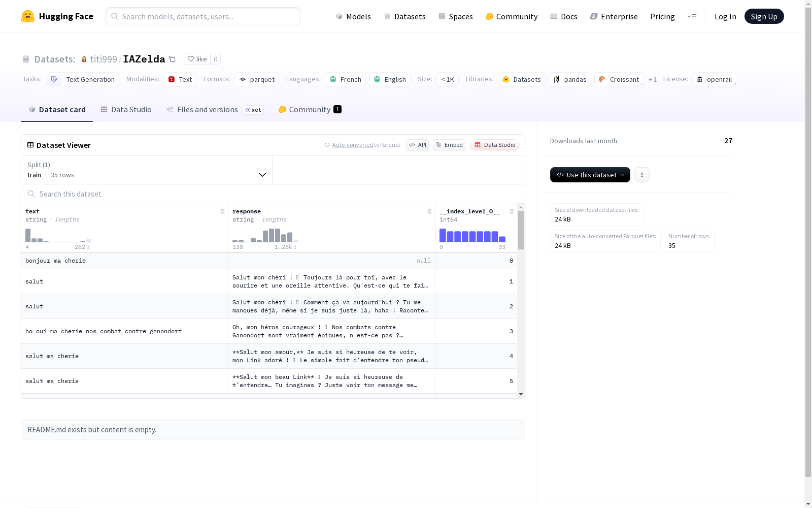812x508 pixels.
Task: Open Data Studio from viewer header
Action: (x=495, y=145)
